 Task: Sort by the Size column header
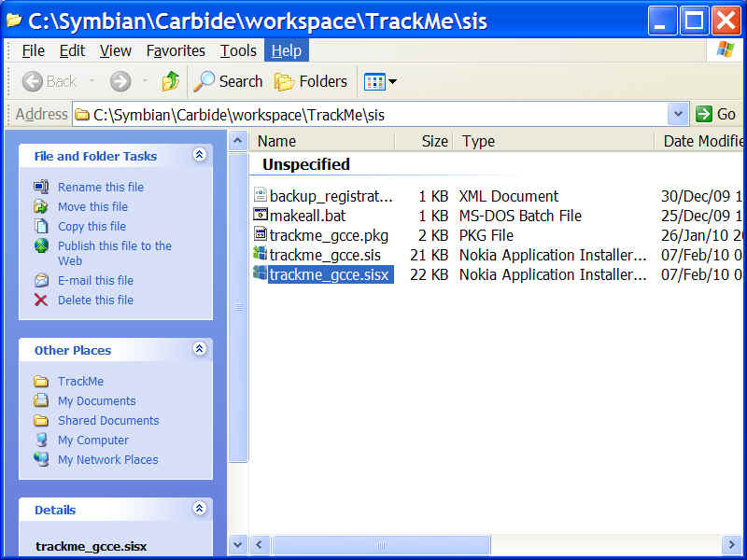pyautogui.click(x=433, y=141)
